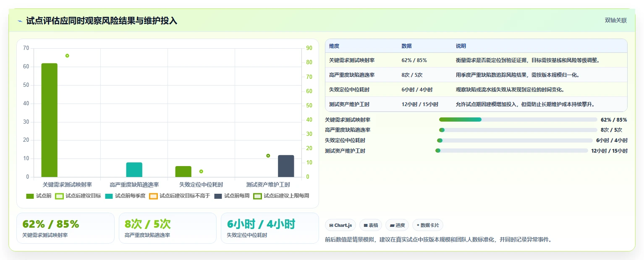Viewport: 644px width, 260px height.
Task: Click the 双轴关联 label in the header
Action: coord(615,21)
